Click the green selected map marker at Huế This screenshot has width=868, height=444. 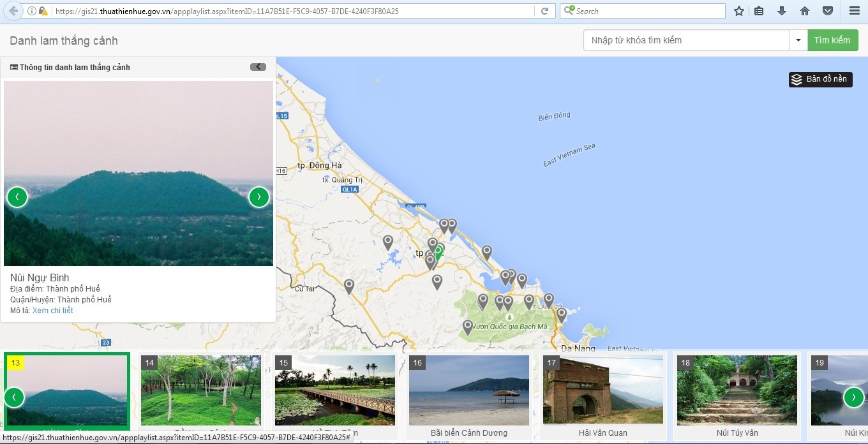pos(438,251)
